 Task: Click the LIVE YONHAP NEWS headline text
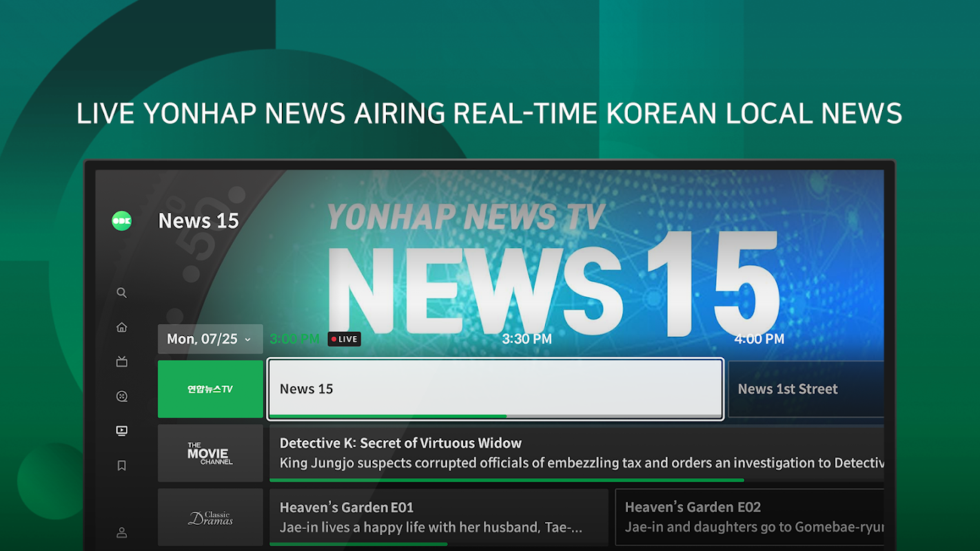coord(489,114)
